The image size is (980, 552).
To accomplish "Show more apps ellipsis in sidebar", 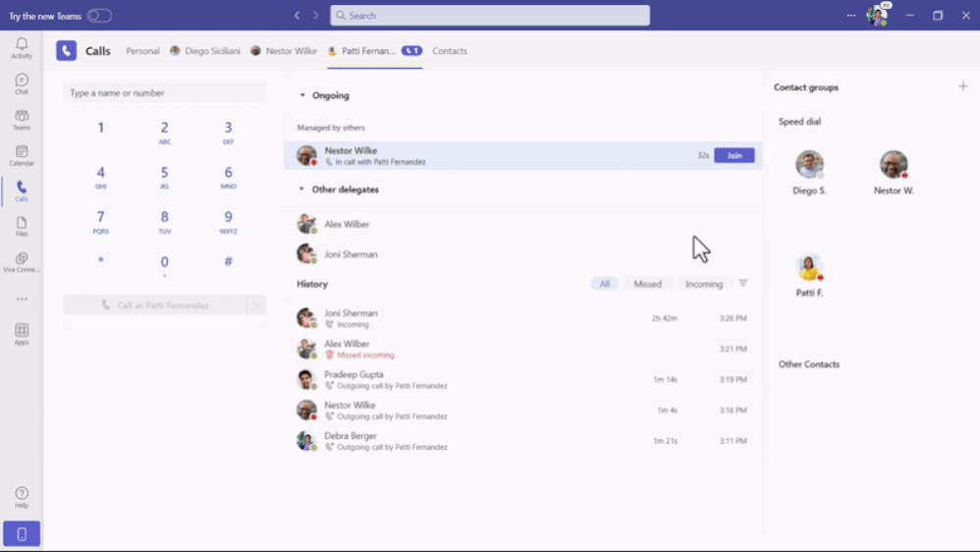I will 22,299.
